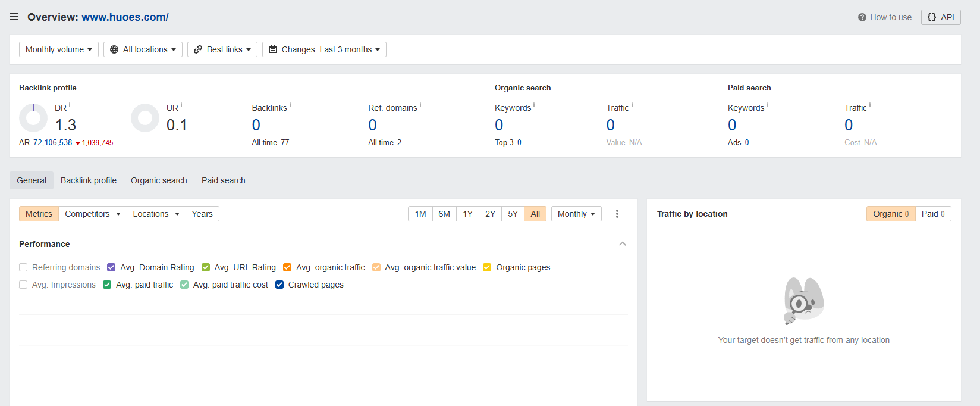Uncheck Avg. Domain Rating

111,267
